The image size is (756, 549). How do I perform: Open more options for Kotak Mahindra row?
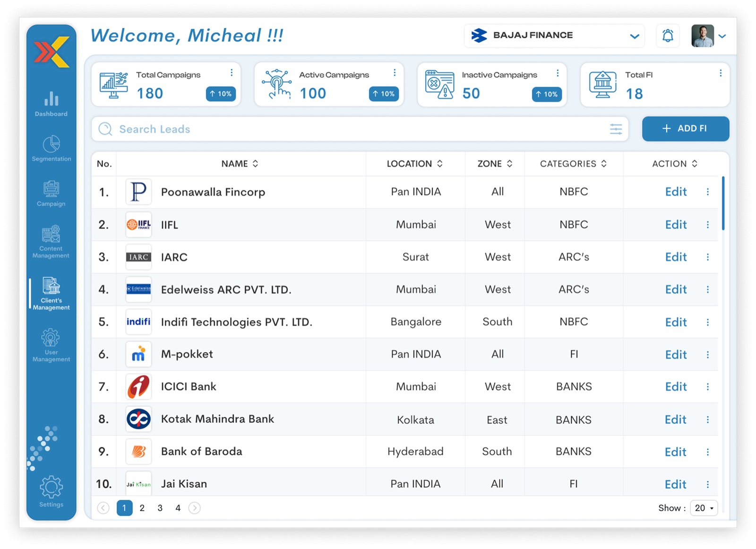708,419
